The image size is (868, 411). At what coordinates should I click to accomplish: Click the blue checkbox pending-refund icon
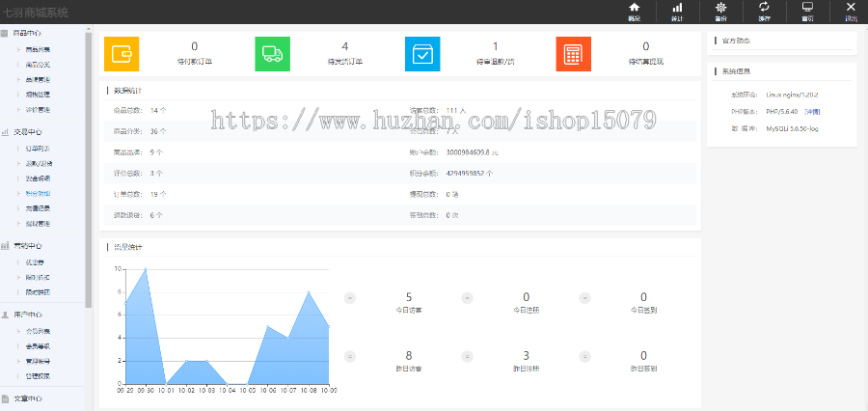tap(422, 54)
